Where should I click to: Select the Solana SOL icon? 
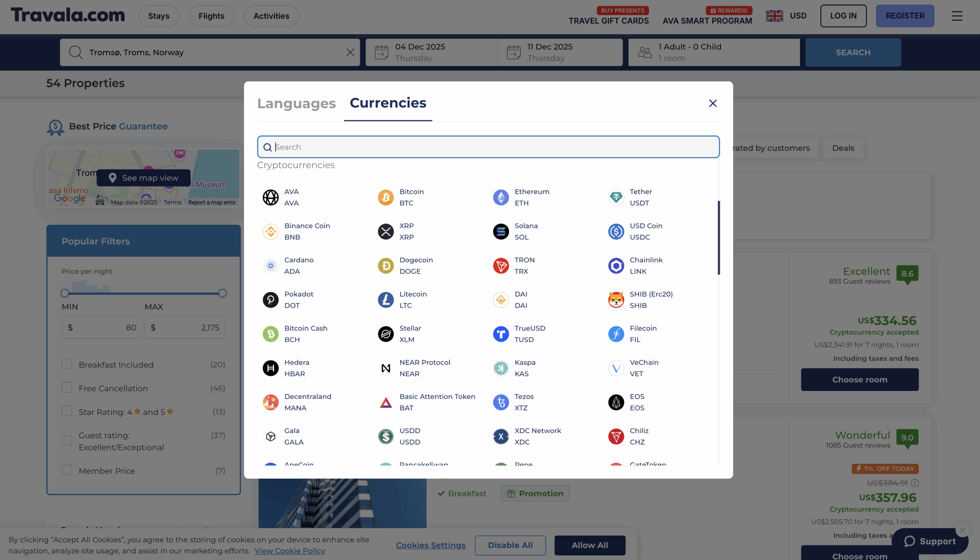coord(501,231)
